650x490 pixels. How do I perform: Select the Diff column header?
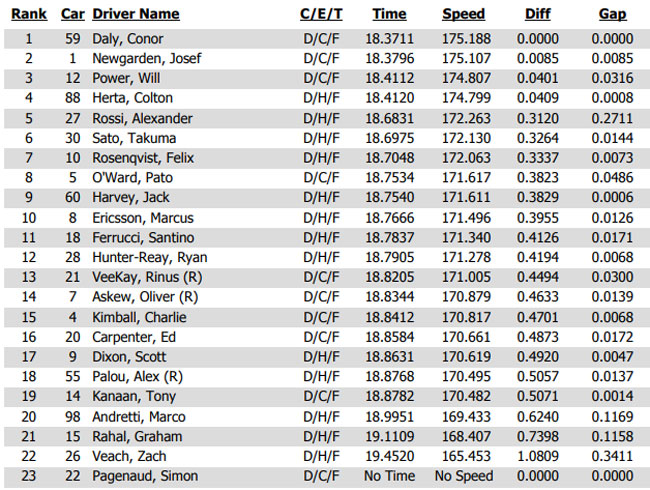tap(538, 14)
